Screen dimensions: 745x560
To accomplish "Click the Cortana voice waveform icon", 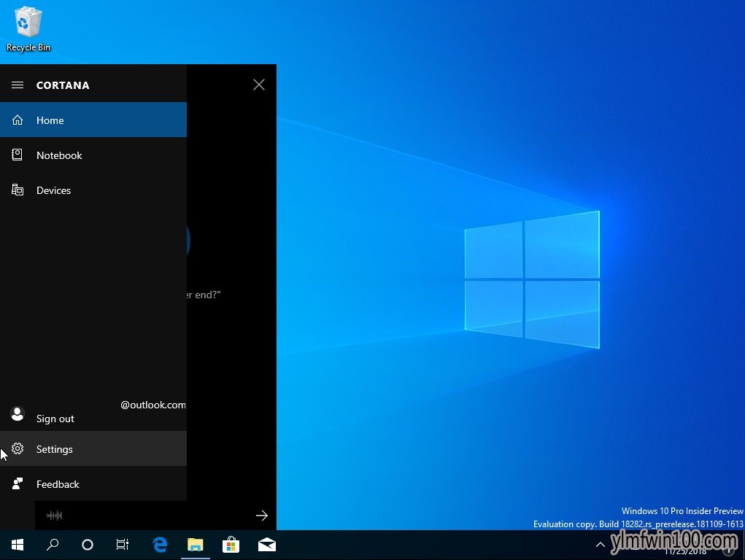I will 54,516.
